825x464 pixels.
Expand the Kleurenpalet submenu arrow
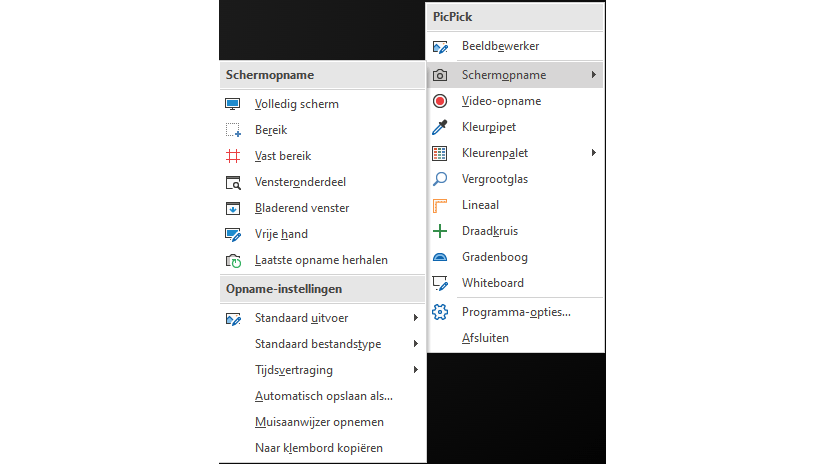[x=594, y=153]
